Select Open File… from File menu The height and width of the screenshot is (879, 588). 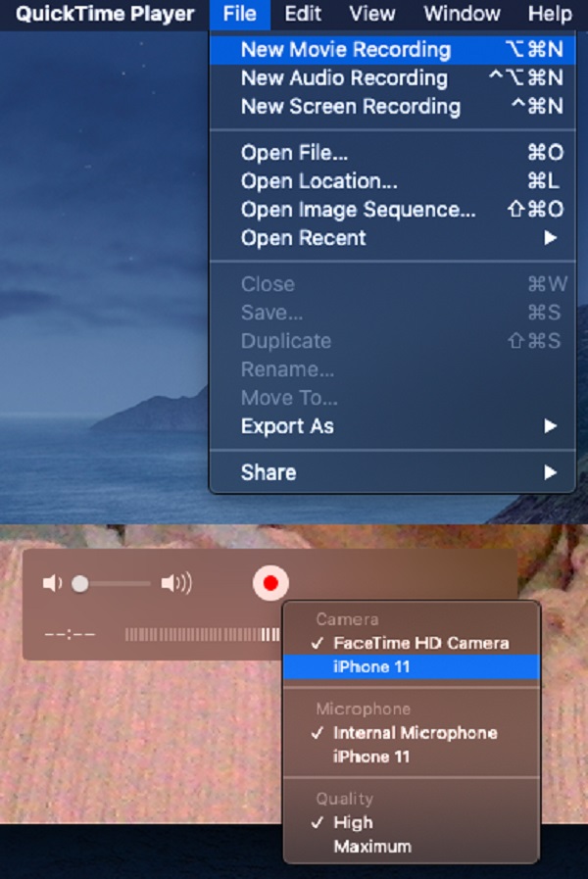click(392, 153)
